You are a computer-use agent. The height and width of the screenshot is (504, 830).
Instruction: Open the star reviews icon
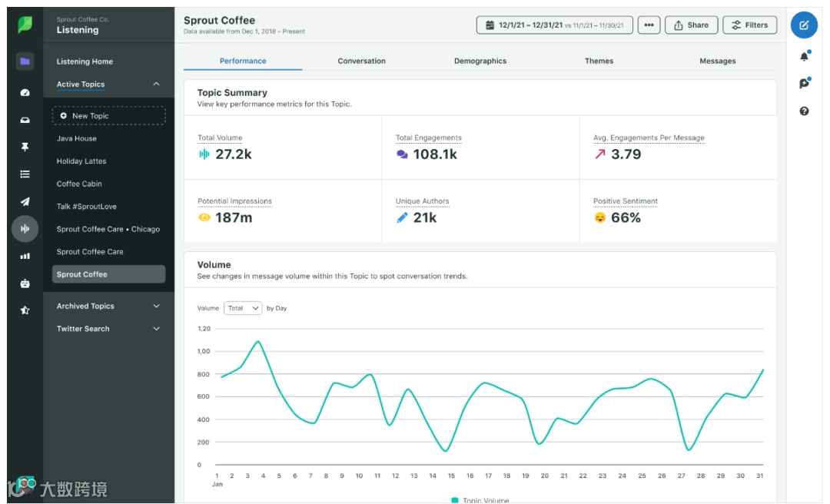pyautogui.click(x=25, y=310)
